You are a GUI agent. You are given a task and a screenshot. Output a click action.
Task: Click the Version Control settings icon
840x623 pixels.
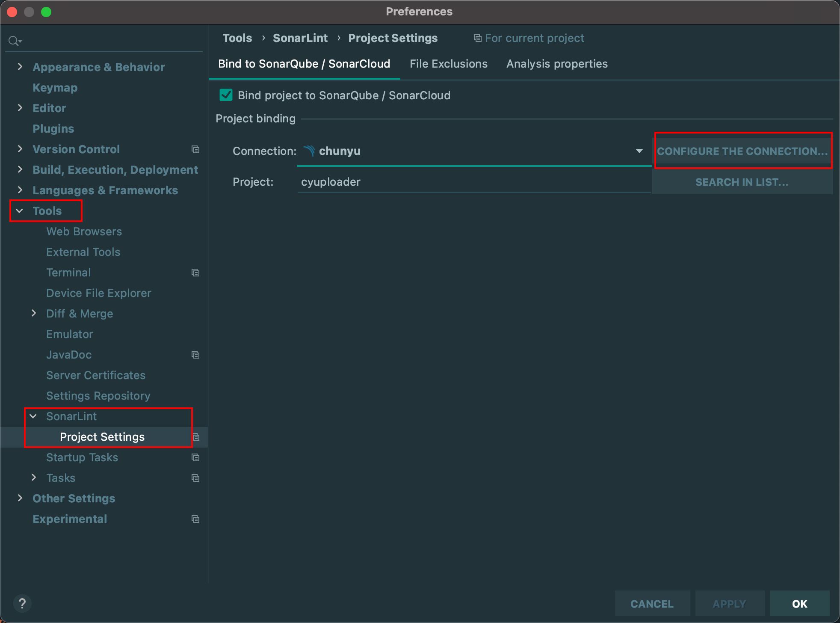[195, 149]
